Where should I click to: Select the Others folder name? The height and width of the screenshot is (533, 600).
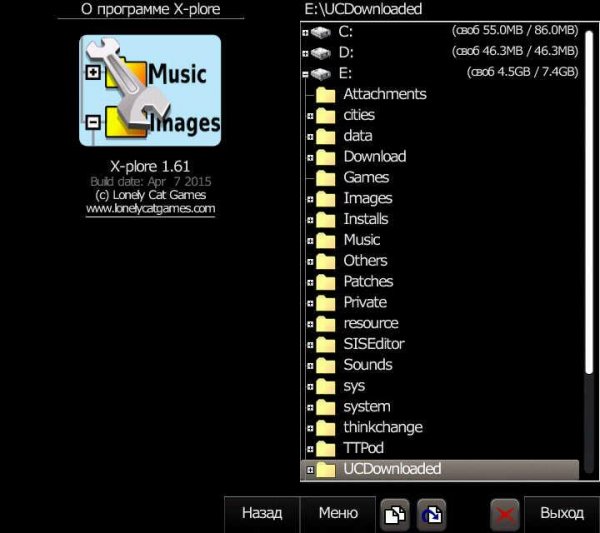click(365, 261)
